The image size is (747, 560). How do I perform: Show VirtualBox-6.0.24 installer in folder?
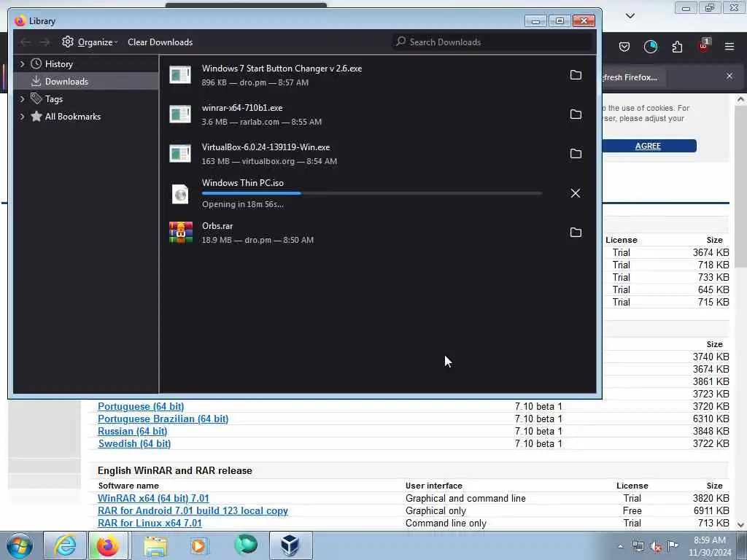click(x=576, y=153)
